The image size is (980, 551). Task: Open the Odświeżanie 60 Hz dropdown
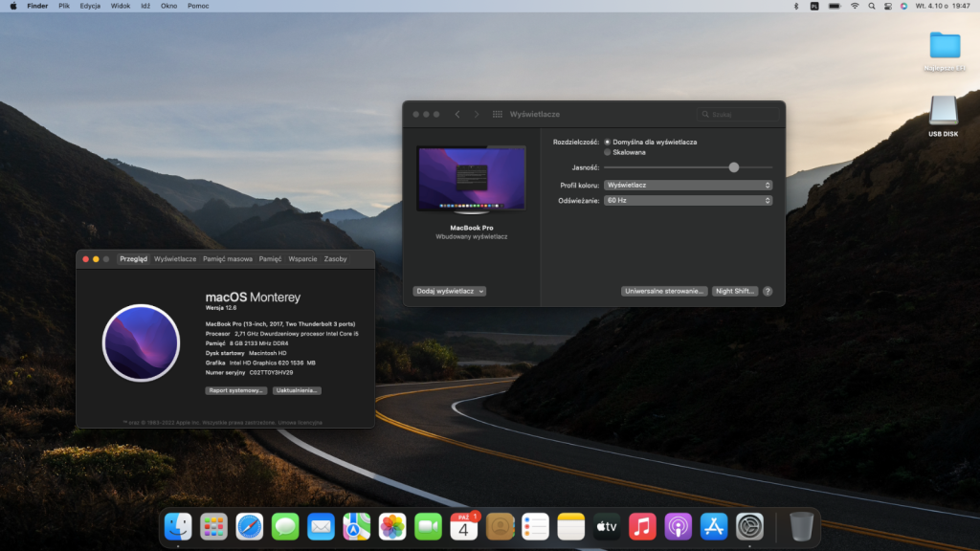[688, 201]
